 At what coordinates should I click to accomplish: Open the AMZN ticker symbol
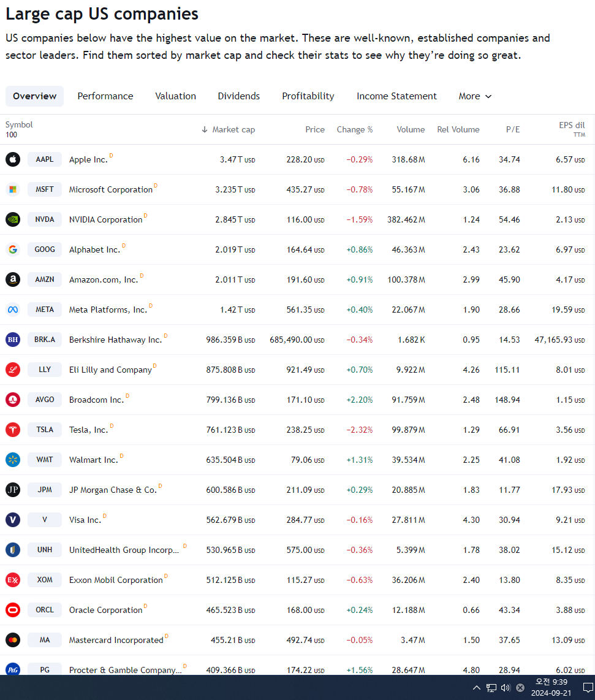[x=45, y=280]
